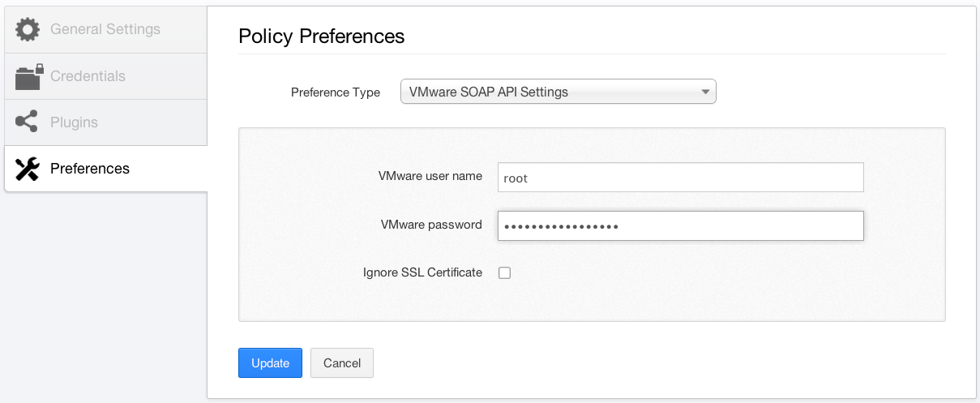Click the Ignore SSL Certificate label text
Viewport: 980px width, 403px height.
pyautogui.click(x=422, y=272)
